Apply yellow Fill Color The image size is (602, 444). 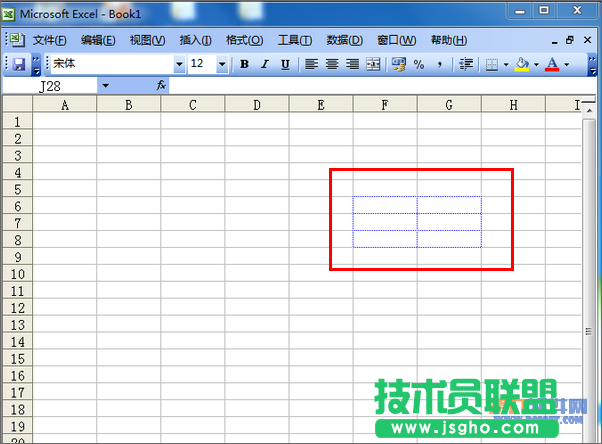point(522,64)
